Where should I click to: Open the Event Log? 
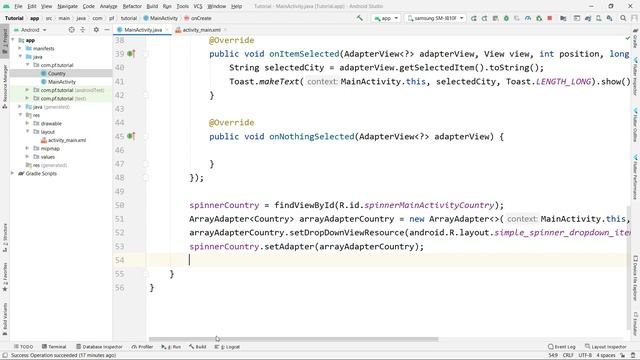click(x=562, y=347)
